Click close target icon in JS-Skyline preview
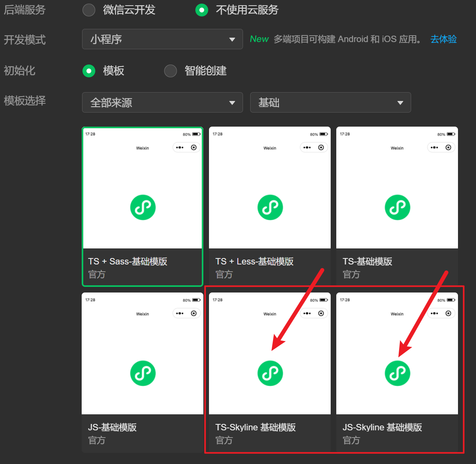This screenshot has height=464, width=476. (x=448, y=314)
